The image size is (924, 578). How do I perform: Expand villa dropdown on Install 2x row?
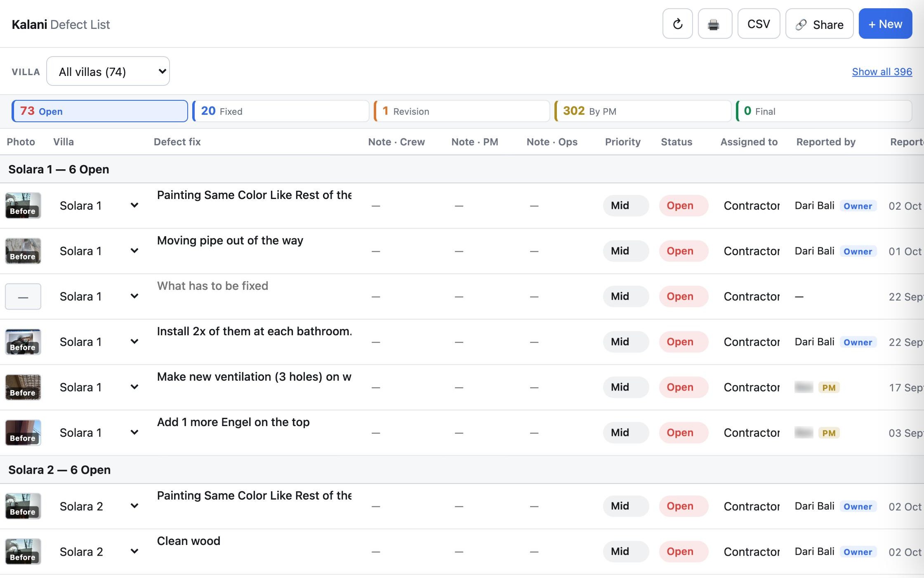click(134, 341)
